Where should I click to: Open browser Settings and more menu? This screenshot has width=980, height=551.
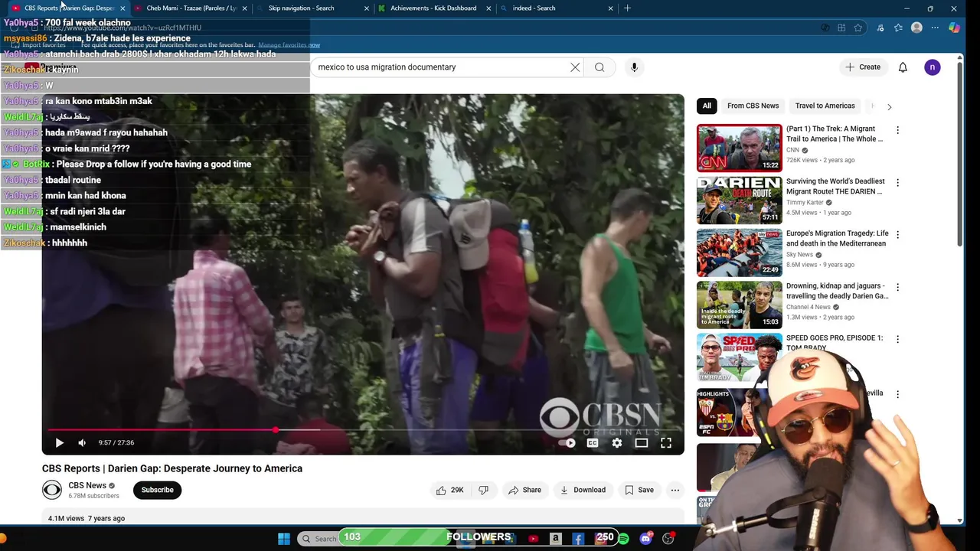935,28
